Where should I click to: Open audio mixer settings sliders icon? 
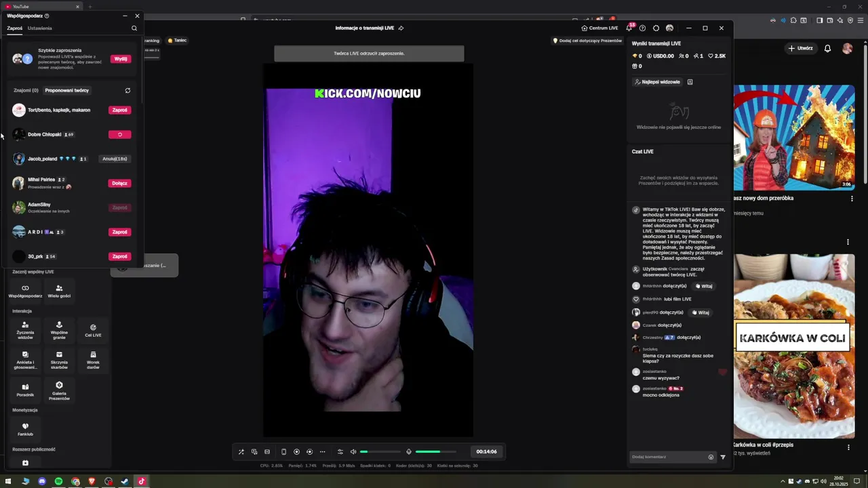tap(340, 451)
